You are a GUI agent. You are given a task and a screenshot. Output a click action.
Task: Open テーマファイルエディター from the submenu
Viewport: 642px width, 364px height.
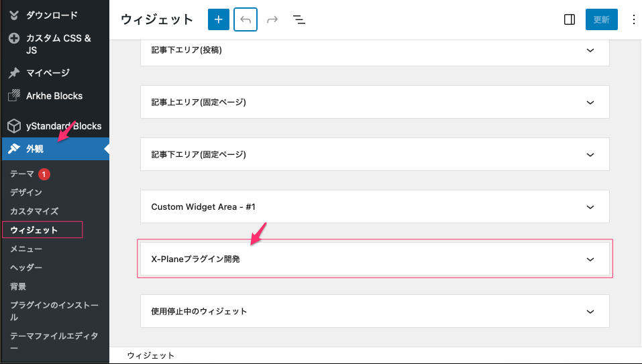point(54,342)
